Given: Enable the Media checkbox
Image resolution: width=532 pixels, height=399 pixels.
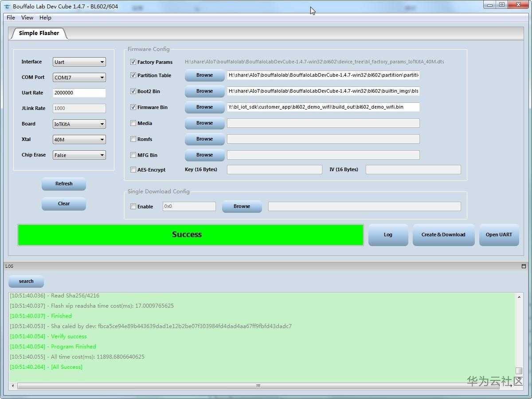Looking at the screenshot, I should click(133, 123).
